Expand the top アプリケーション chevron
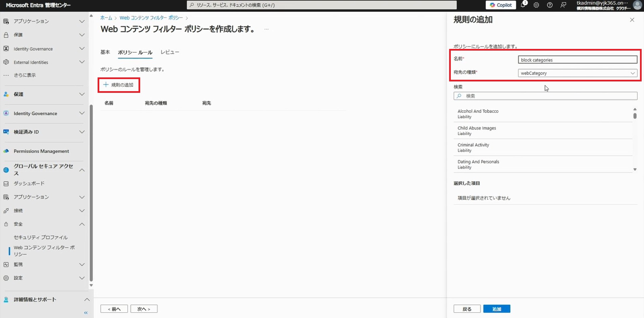This screenshot has width=644, height=318. point(82,21)
